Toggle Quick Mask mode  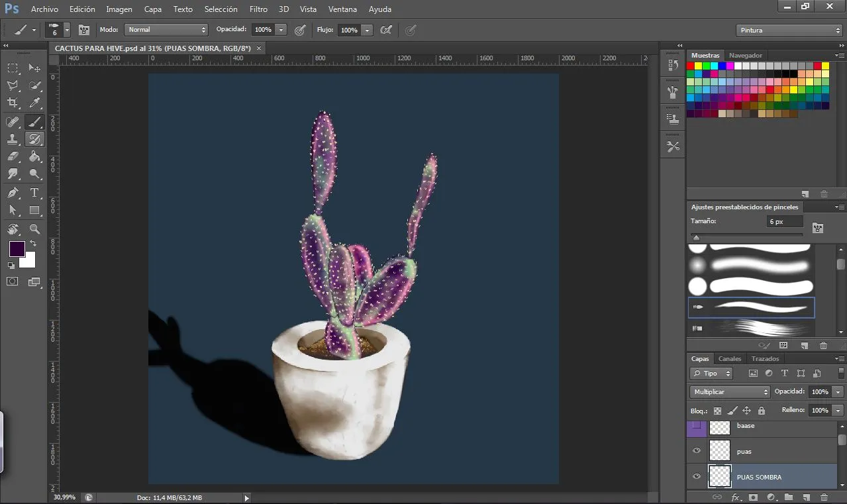pos(13,281)
